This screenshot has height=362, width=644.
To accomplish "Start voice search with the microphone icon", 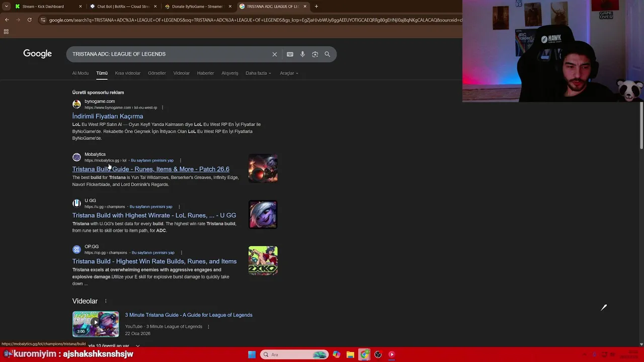I will point(302,54).
